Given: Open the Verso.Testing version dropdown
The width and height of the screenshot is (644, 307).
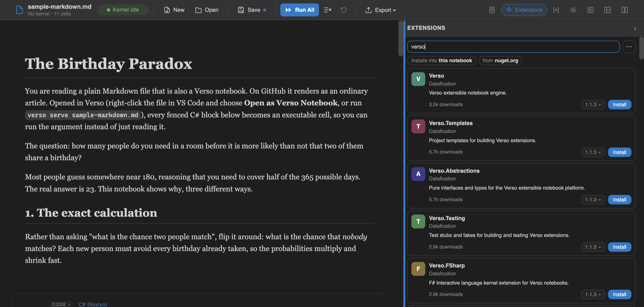Looking at the screenshot, I should 593,247.
